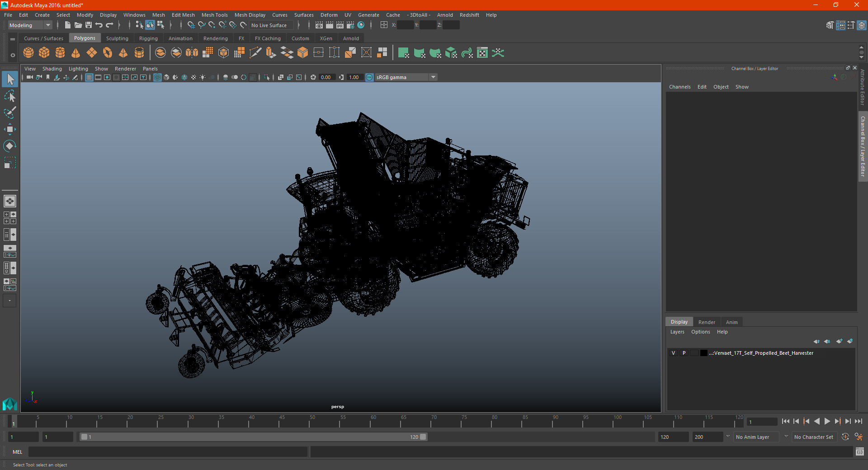This screenshot has width=868, height=470.
Task: Open the Script Editor icon
Action: [860, 451]
